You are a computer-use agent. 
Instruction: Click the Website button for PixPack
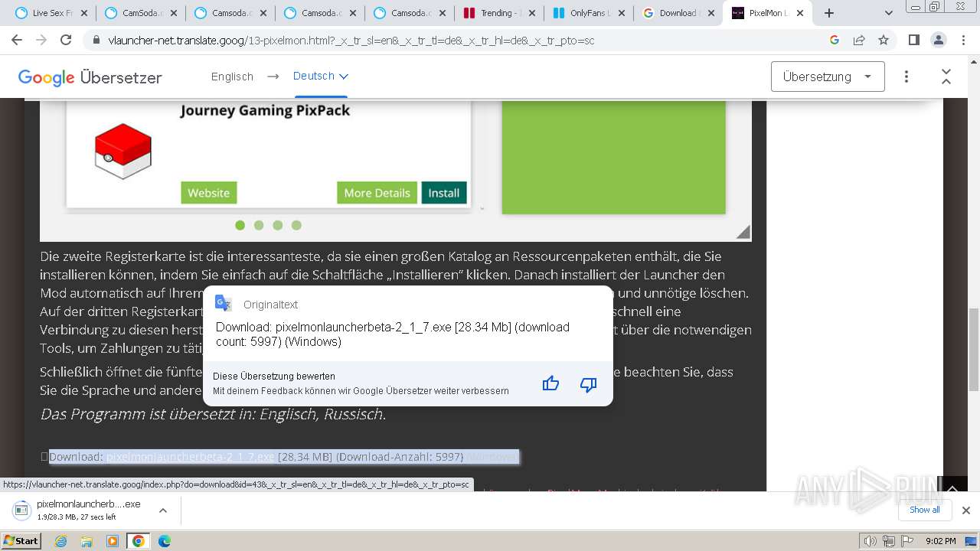(x=209, y=193)
